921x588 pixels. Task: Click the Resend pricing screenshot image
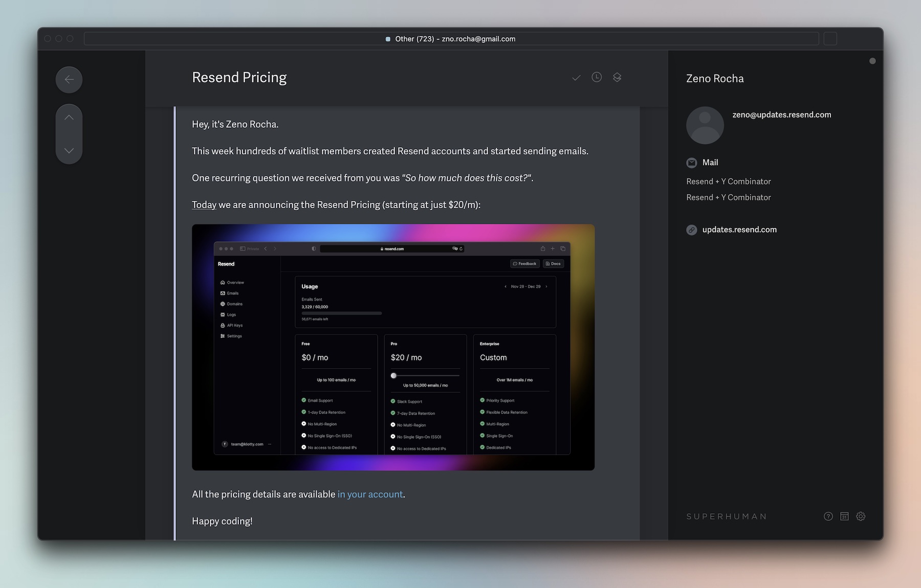point(393,347)
